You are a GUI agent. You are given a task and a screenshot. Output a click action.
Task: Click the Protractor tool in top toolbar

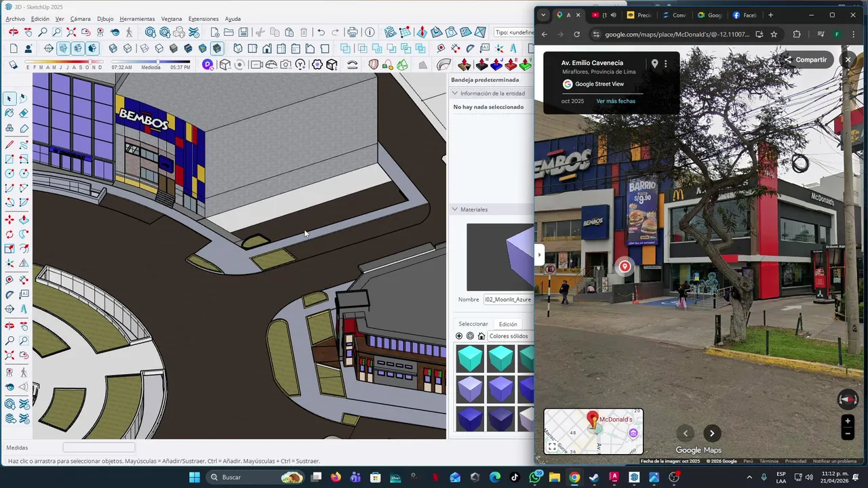(x=470, y=48)
